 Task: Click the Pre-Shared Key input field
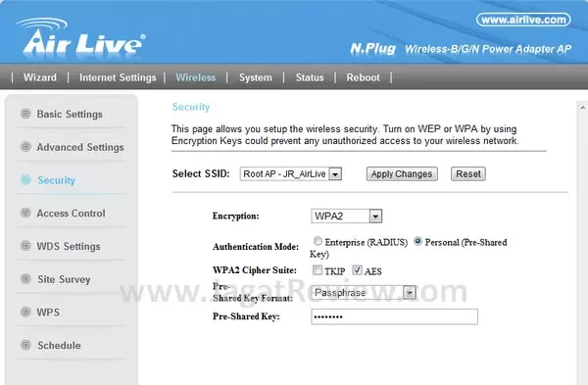(x=395, y=316)
